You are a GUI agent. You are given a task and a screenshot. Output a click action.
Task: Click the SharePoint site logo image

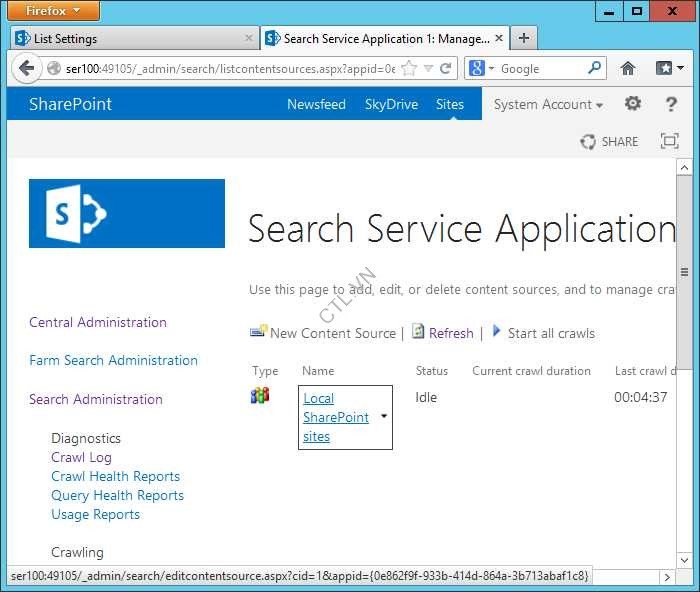tap(127, 213)
